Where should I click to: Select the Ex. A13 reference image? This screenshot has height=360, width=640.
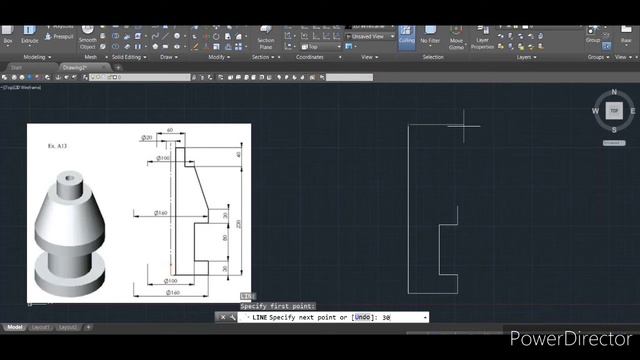[139, 213]
